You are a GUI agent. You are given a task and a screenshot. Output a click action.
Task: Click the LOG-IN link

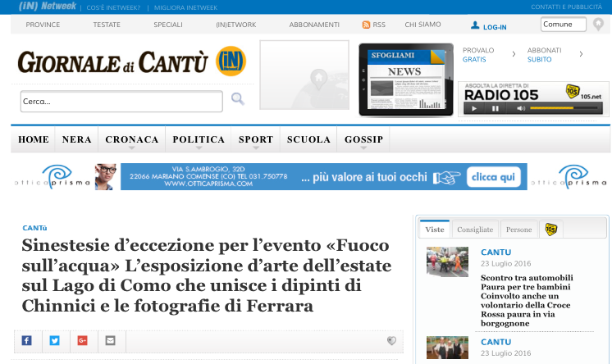[x=490, y=26]
